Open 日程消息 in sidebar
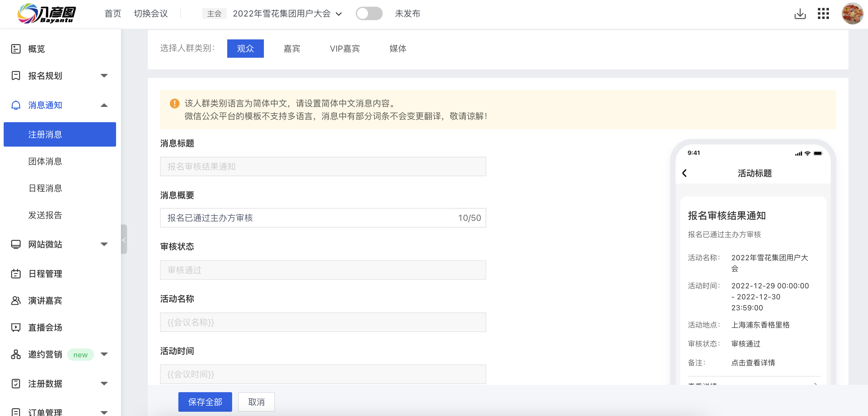 [x=45, y=188]
